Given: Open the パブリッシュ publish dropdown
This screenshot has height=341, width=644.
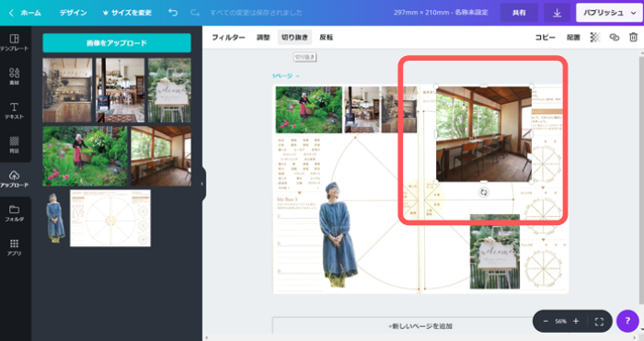Looking at the screenshot, I should coord(609,13).
